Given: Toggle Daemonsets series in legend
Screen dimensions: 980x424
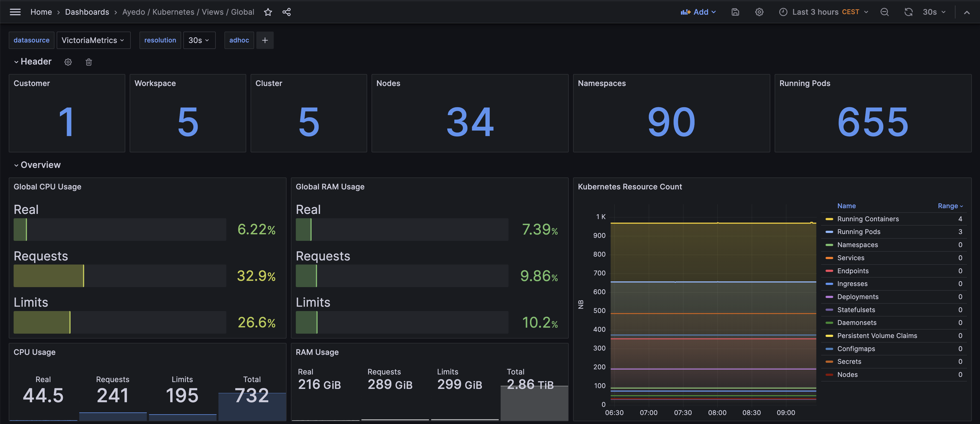Looking at the screenshot, I should [x=857, y=323].
